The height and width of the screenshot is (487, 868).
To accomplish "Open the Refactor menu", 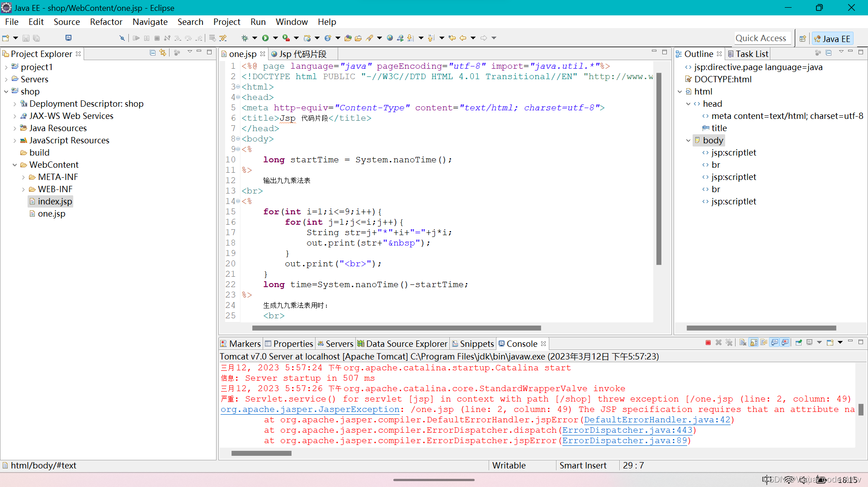I will 106,22.
